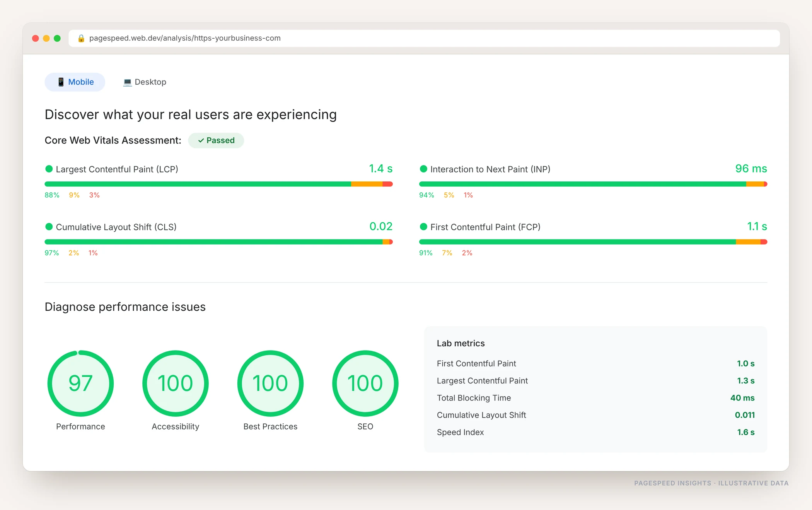Click the "94%" good INP percentage
Screen dimensions: 812x510
426,195
